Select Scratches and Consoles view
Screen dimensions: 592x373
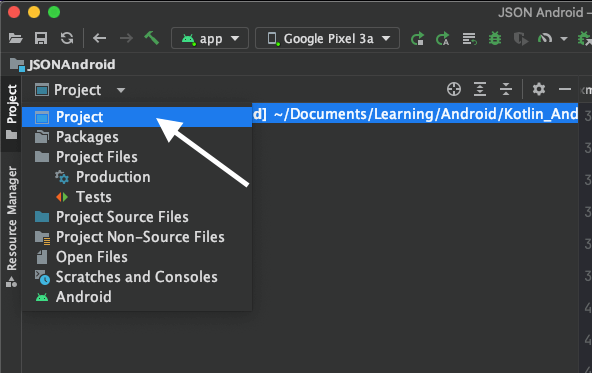137,277
